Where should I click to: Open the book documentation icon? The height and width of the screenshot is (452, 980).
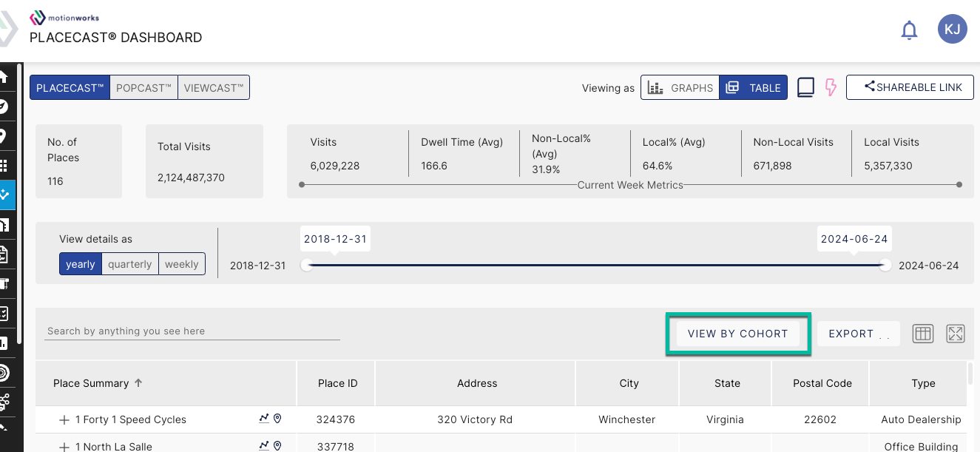805,87
